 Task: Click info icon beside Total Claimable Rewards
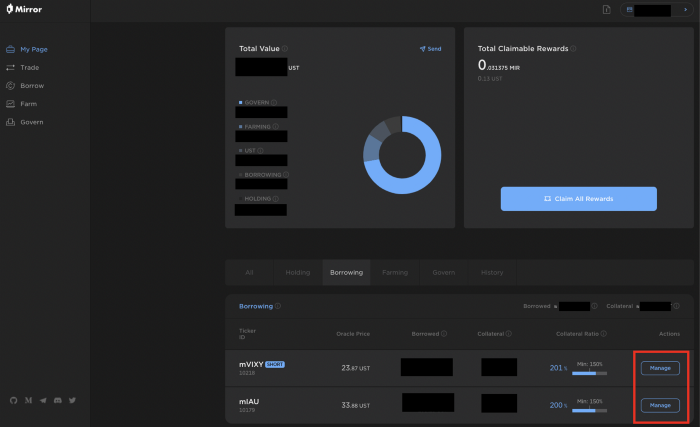click(x=573, y=48)
